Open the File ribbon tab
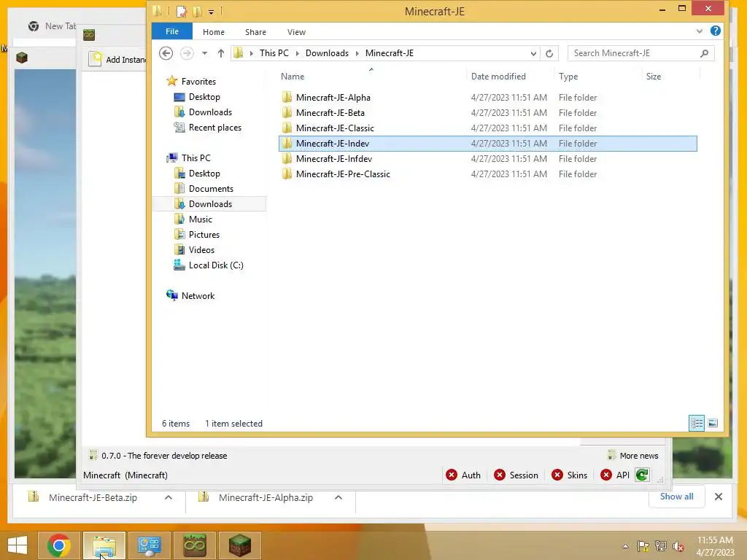 click(x=172, y=31)
